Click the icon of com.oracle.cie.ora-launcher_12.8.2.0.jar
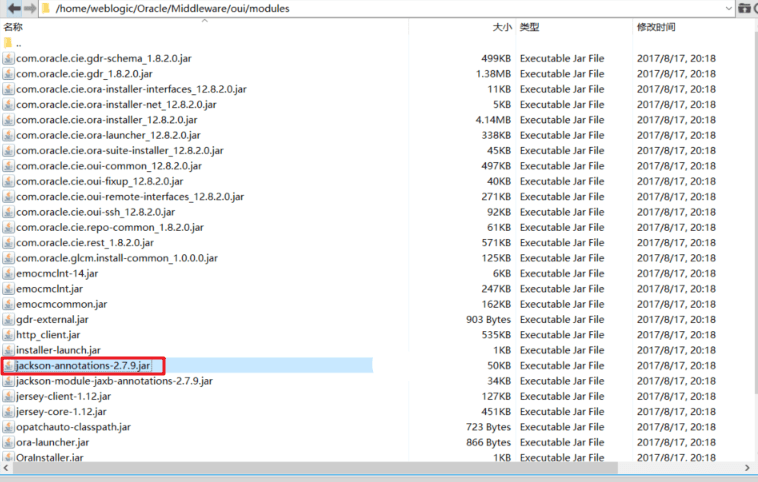 (x=8, y=135)
